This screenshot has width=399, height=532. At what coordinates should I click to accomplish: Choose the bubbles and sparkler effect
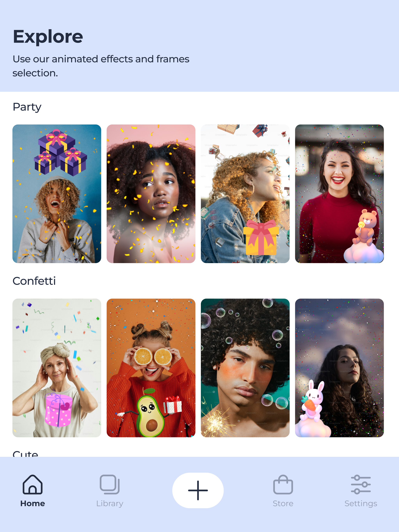tap(245, 368)
